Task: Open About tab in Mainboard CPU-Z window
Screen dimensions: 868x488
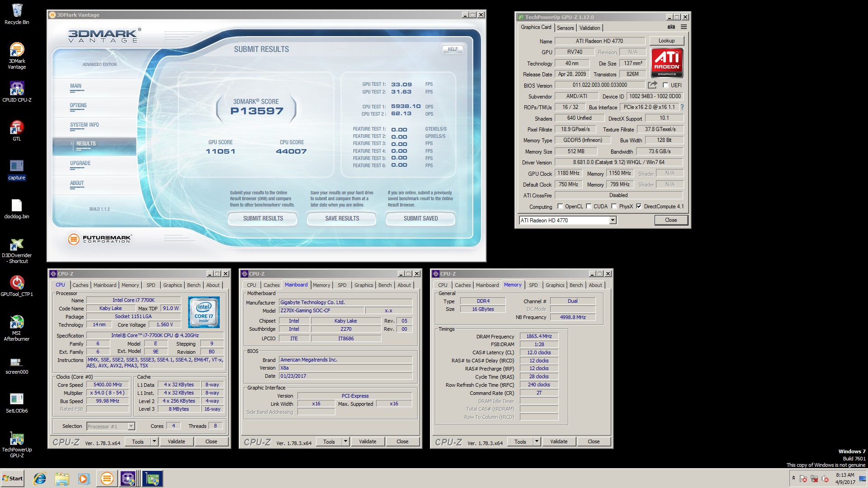Action: click(x=404, y=285)
